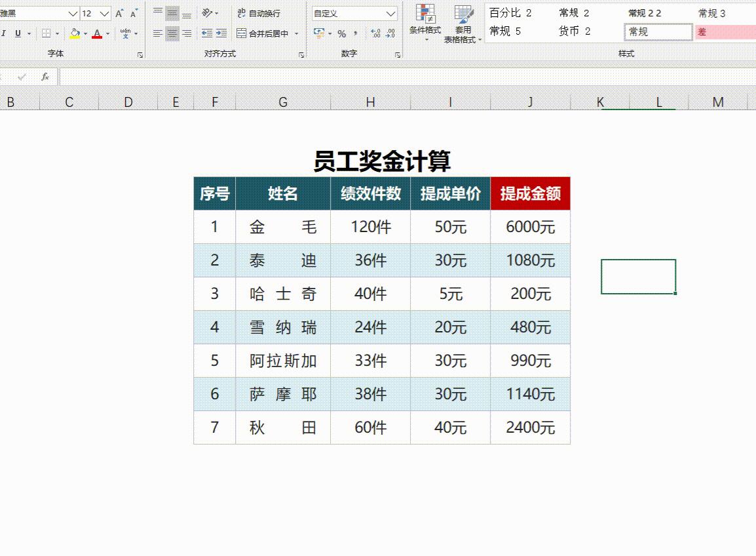The height and width of the screenshot is (556, 756).
Task: Click the fx insert function button
Action: 44,76
